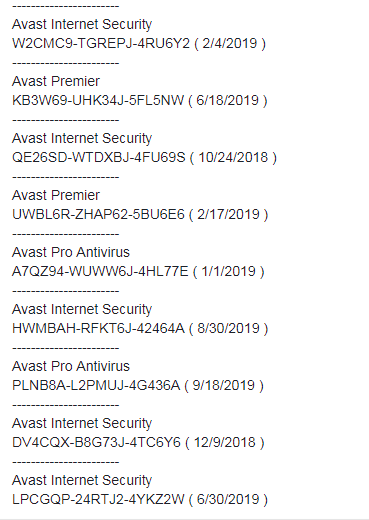Click Avast Internet Security heading above 8/30/2019 entry
This screenshot has width=369, height=520.
point(82,309)
